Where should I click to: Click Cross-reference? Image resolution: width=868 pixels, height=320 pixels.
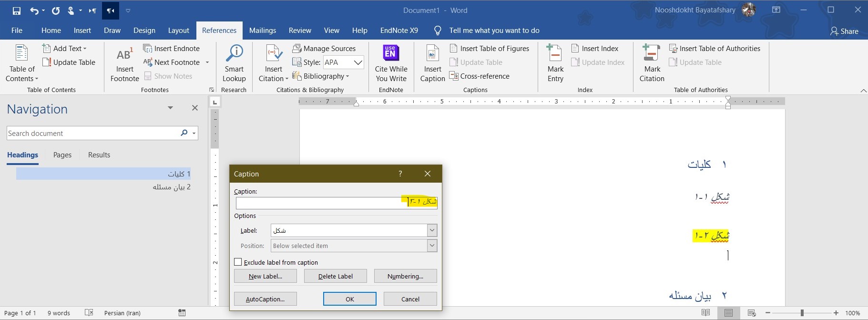(x=480, y=76)
